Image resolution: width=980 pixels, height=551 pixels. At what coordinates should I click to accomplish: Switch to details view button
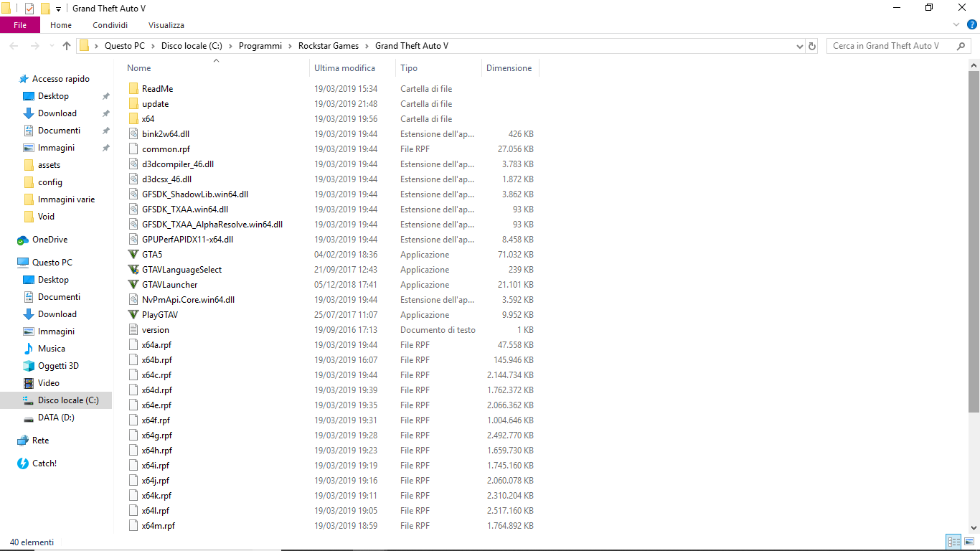(x=954, y=542)
